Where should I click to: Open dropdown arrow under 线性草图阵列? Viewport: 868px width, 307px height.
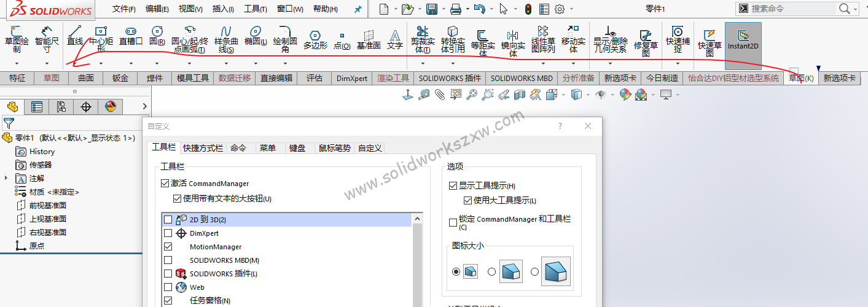pos(543,63)
